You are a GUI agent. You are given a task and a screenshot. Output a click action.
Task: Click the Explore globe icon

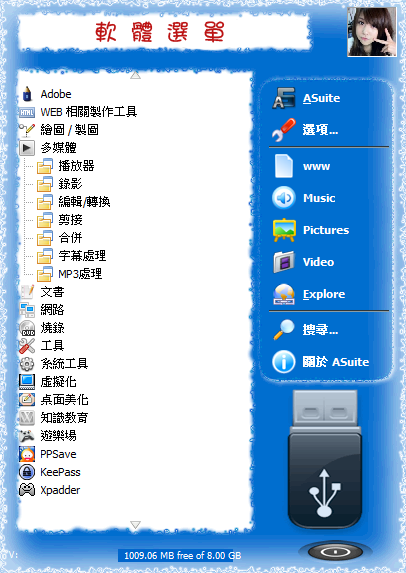tap(284, 294)
